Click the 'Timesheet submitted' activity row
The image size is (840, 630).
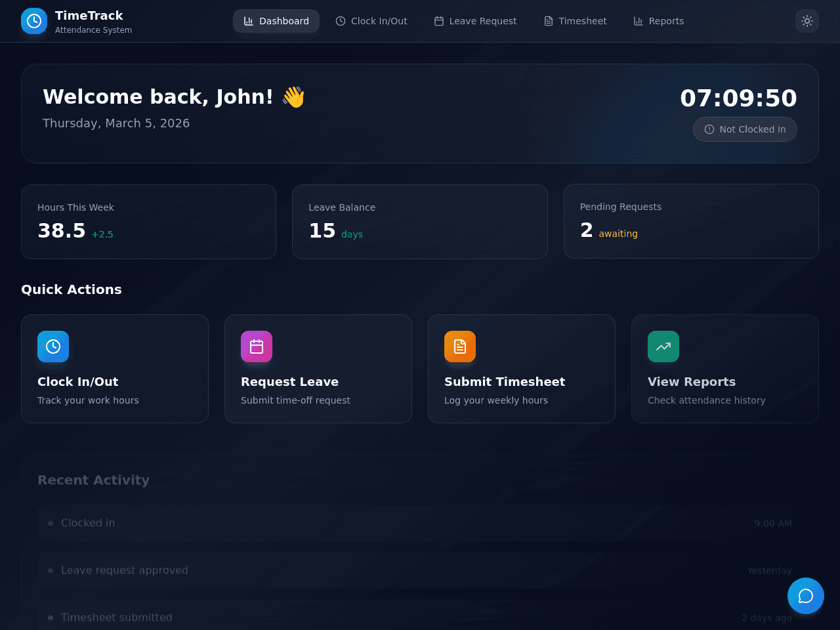[420, 615]
